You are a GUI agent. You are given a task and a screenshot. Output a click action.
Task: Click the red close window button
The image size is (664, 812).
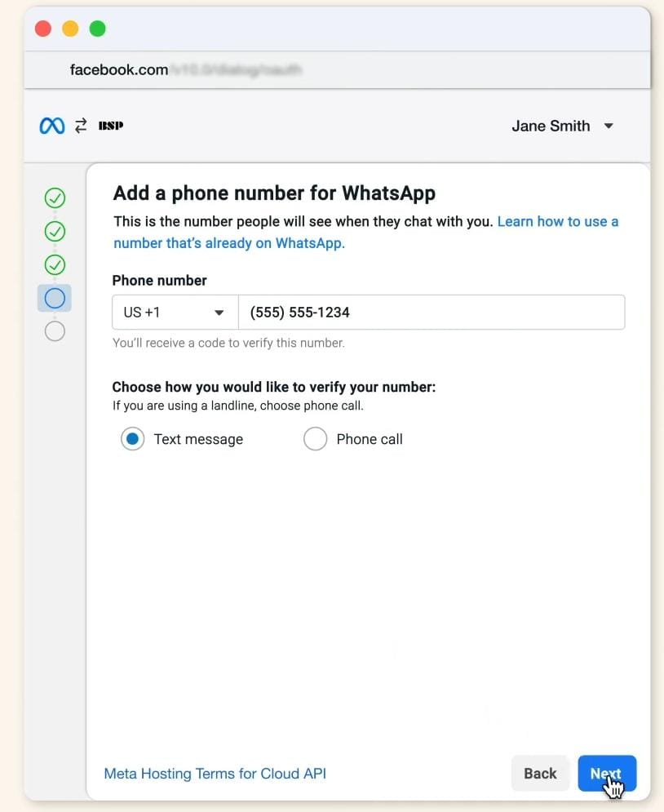click(x=43, y=29)
